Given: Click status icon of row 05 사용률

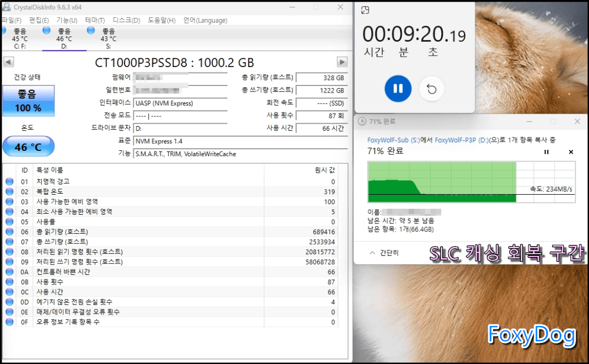Looking at the screenshot, I should (x=10, y=222).
